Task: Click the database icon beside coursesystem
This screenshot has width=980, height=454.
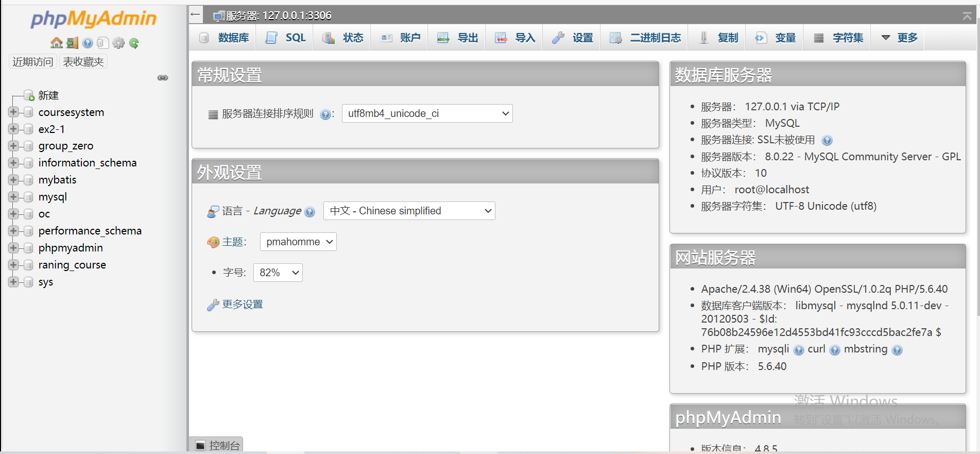Action: tap(28, 112)
